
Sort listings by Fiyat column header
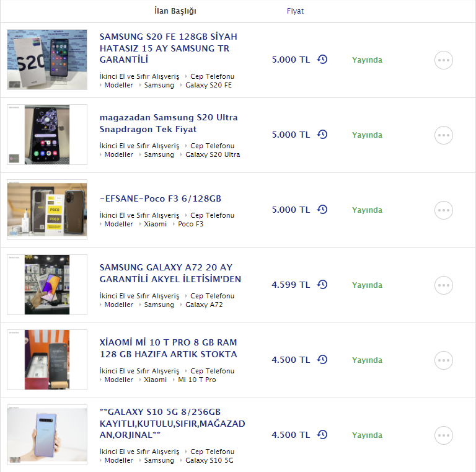point(295,11)
